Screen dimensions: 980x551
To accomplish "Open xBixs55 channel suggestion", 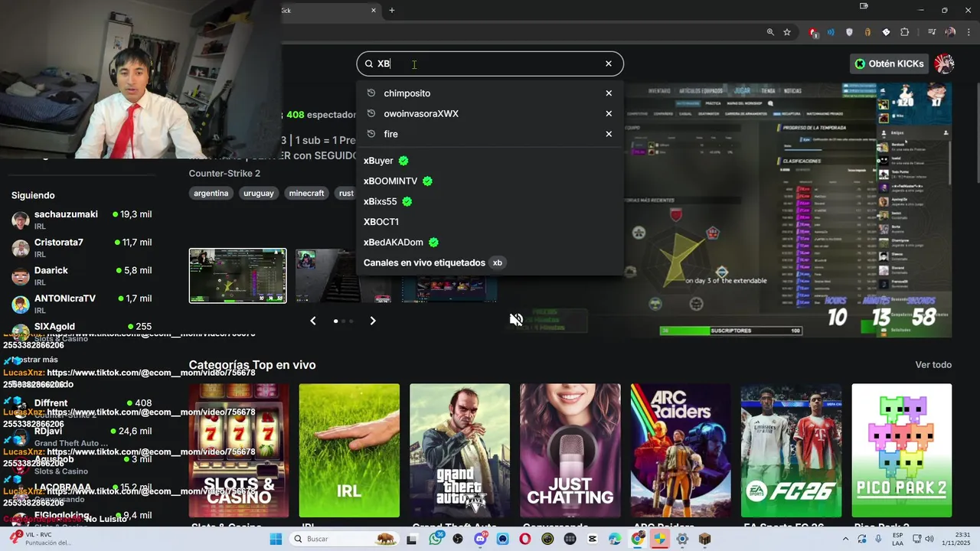I will pyautogui.click(x=388, y=201).
